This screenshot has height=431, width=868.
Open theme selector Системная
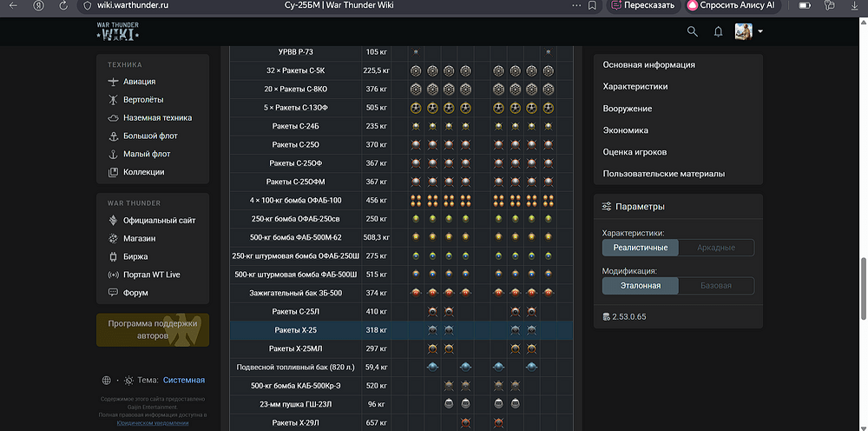[x=183, y=381]
